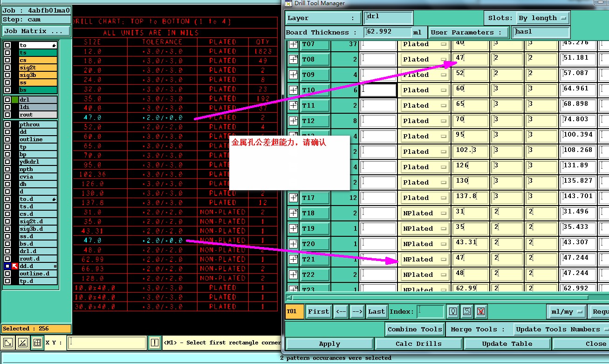Click the red arrow icon on dd.d layer
The image size is (609, 364).
tap(14, 266)
